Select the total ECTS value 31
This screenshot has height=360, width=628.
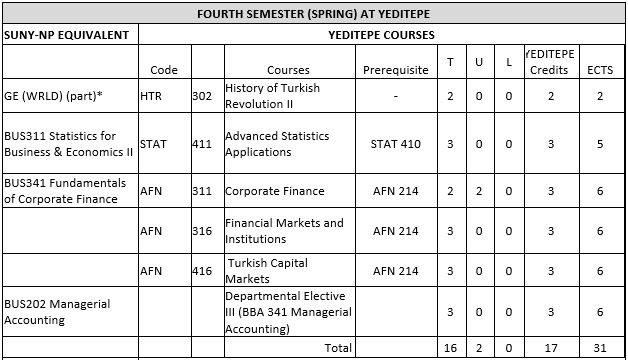(x=602, y=347)
